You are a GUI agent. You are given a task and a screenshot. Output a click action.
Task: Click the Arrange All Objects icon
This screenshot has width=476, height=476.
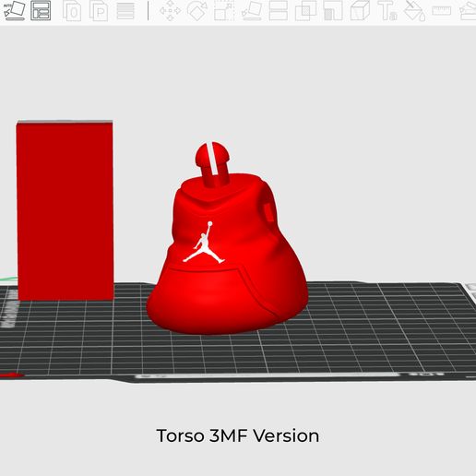41,10
